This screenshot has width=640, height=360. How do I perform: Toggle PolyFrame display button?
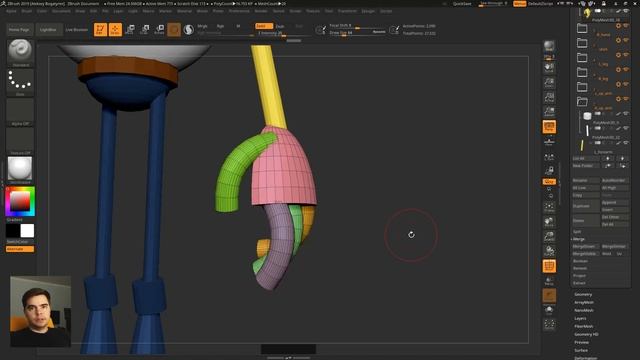click(549, 266)
